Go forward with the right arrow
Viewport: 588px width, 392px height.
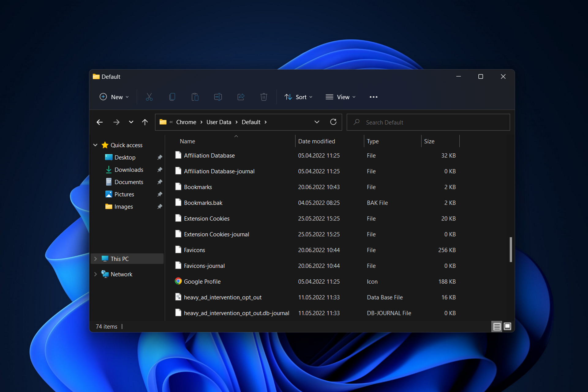116,122
